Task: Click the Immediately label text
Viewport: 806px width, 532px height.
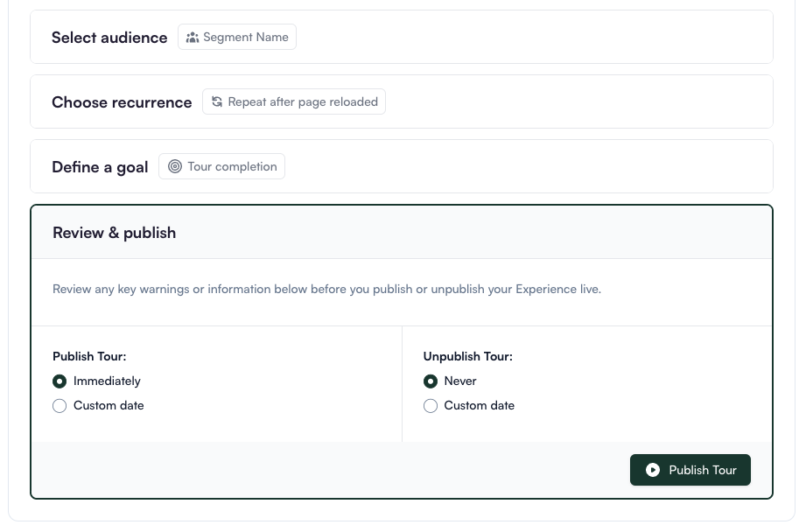Action: [x=107, y=381]
